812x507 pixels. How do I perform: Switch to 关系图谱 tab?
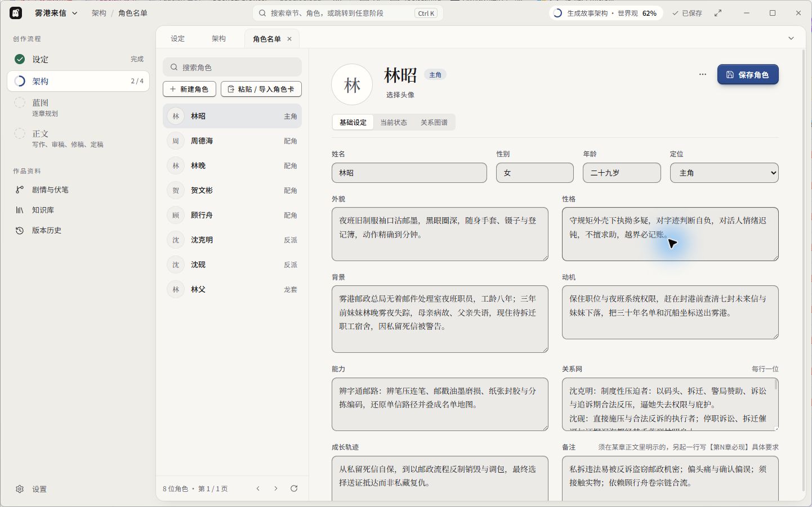(434, 122)
